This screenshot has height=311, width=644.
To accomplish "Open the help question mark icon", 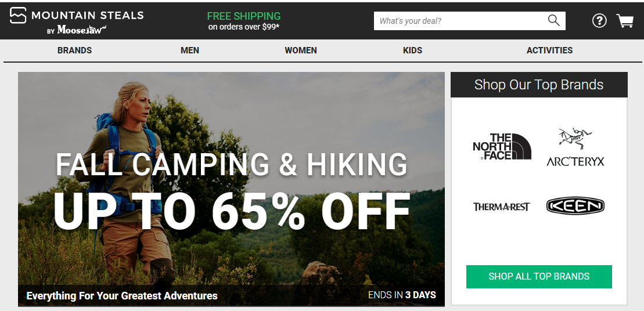I will [599, 21].
